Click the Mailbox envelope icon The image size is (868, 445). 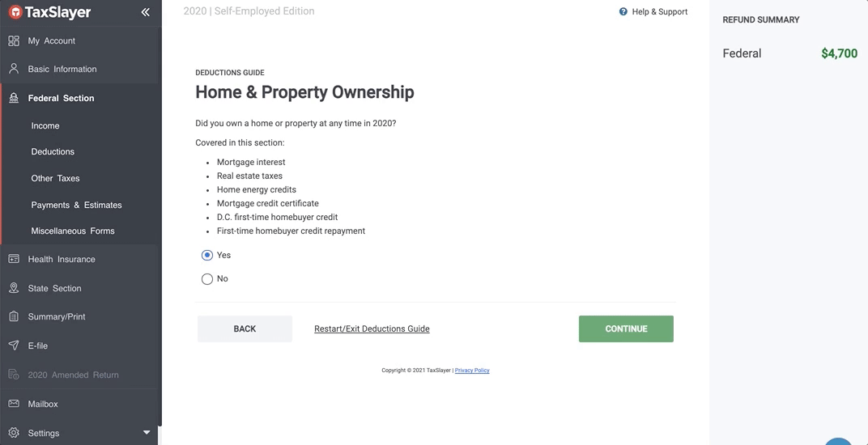14,404
